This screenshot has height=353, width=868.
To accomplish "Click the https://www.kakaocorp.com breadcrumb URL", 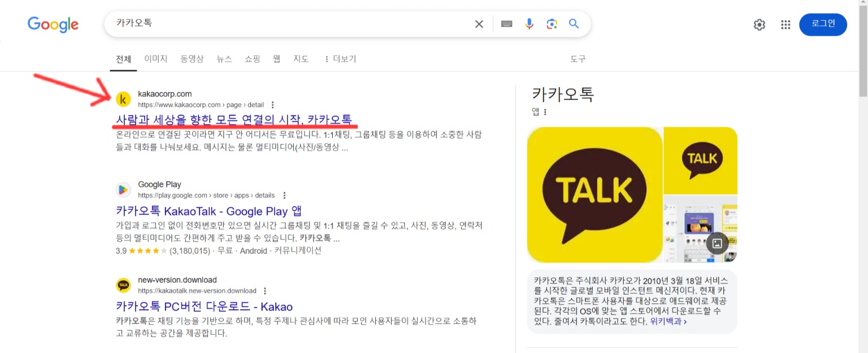I will click(201, 105).
